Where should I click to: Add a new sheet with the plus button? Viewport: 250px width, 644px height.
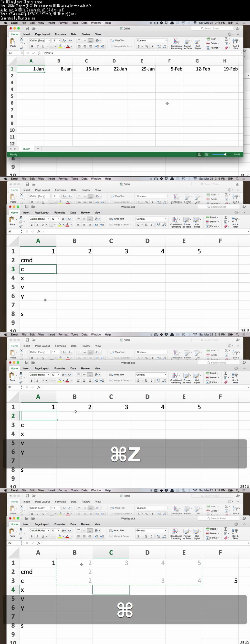(38, 149)
